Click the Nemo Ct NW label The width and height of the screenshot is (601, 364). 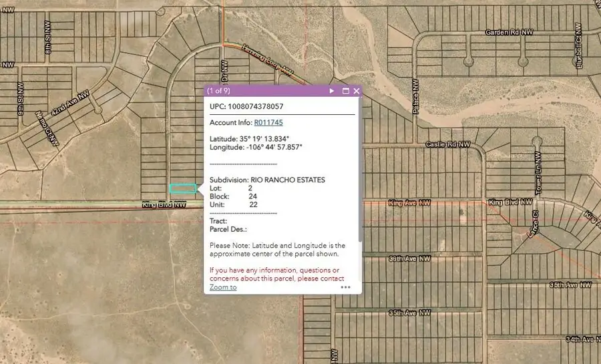[47, 128]
